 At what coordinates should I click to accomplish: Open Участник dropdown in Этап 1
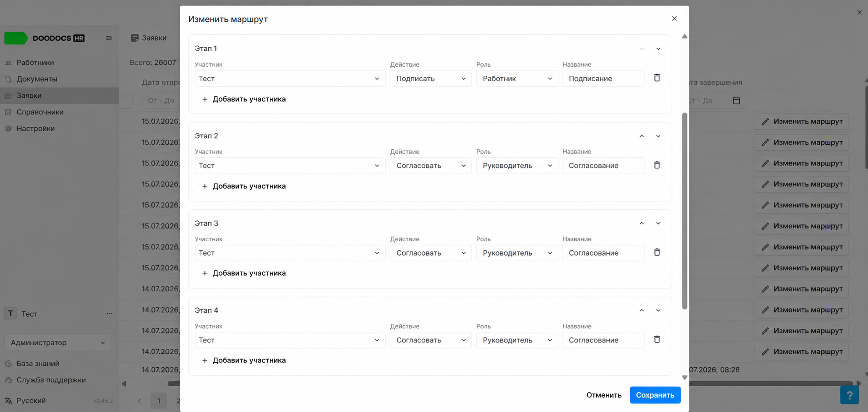(290, 79)
